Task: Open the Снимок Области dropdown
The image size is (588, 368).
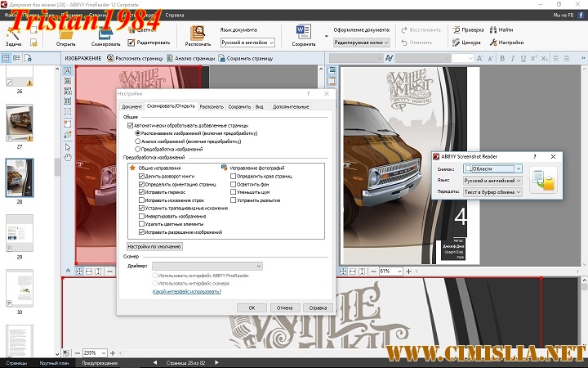Action: (492, 169)
